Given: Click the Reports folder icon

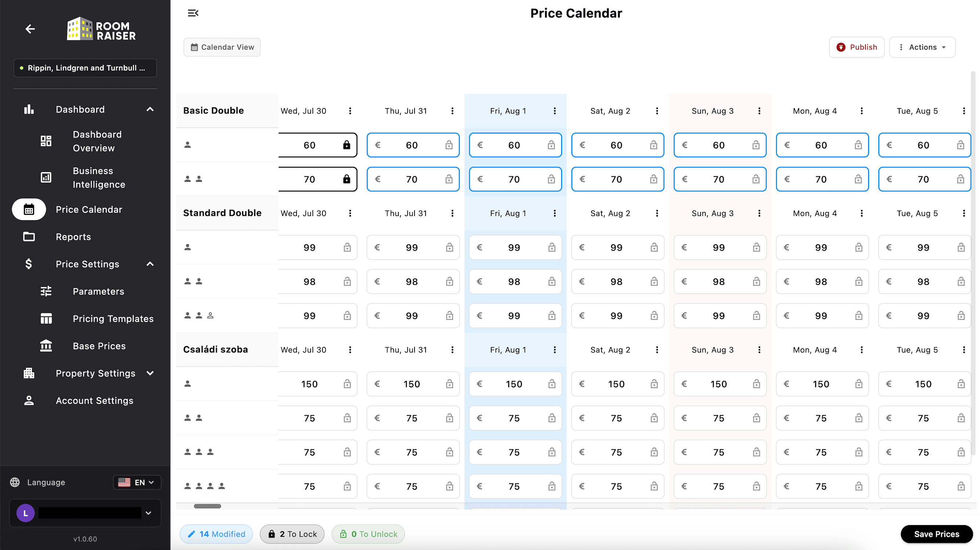Looking at the screenshot, I should (x=29, y=237).
